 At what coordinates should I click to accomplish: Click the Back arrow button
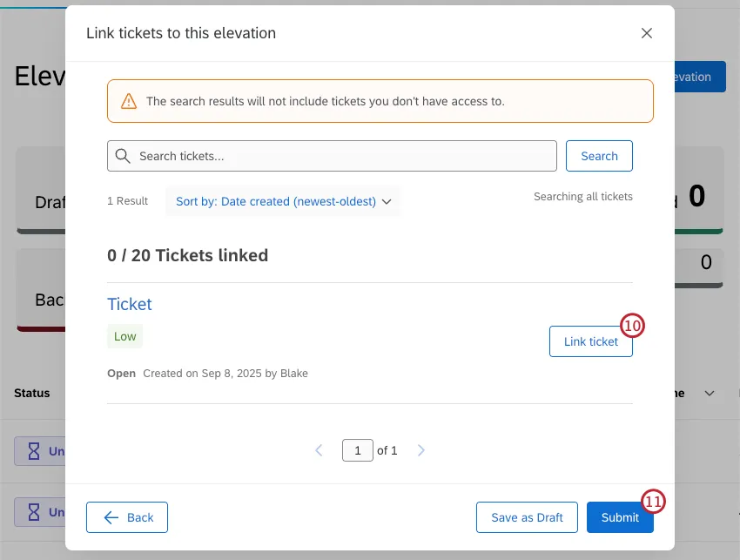[127, 517]
